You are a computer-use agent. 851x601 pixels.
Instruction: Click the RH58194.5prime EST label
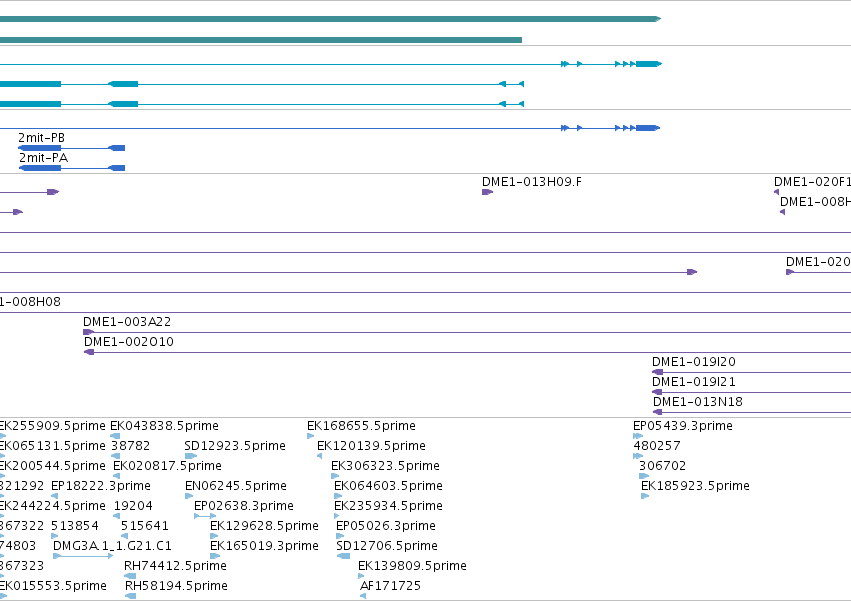coord(176,586)
